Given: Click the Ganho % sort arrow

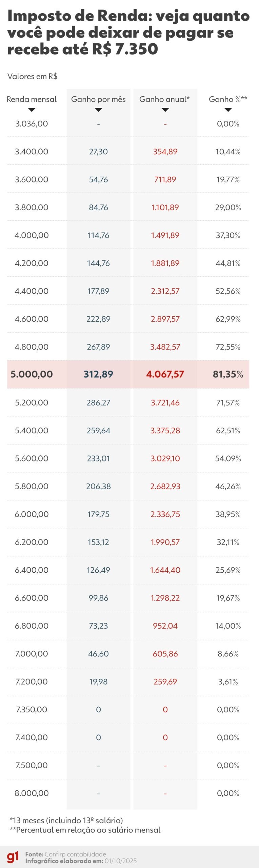Looking at the screenshot, I should 228,110.
